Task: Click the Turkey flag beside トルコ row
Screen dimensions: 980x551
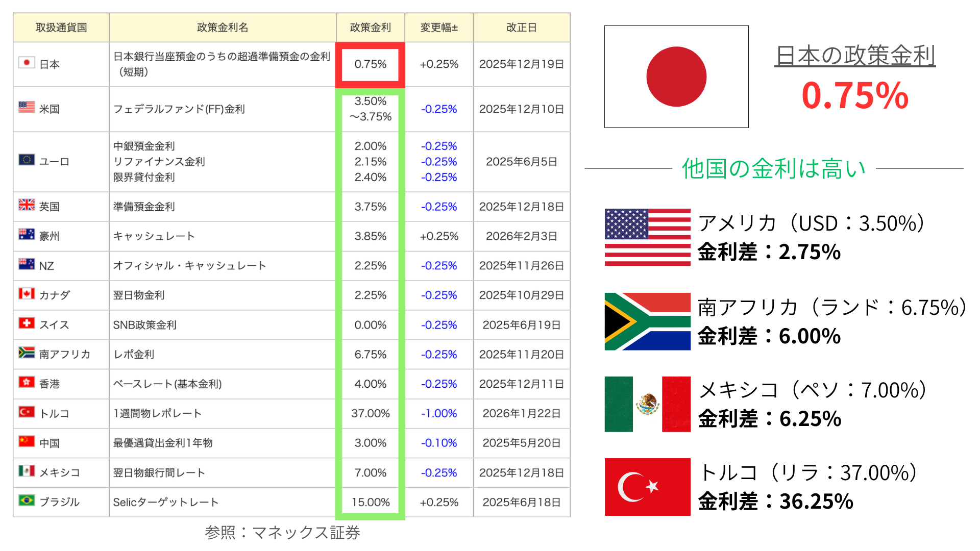Action: point(27,412)
